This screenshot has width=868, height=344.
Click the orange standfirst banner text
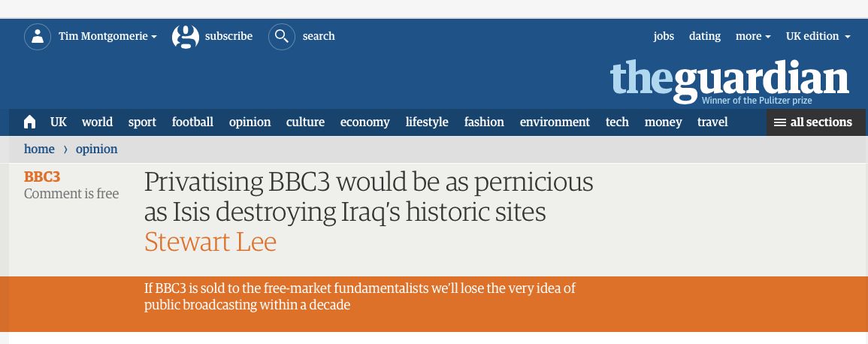[x=359, y=297]
